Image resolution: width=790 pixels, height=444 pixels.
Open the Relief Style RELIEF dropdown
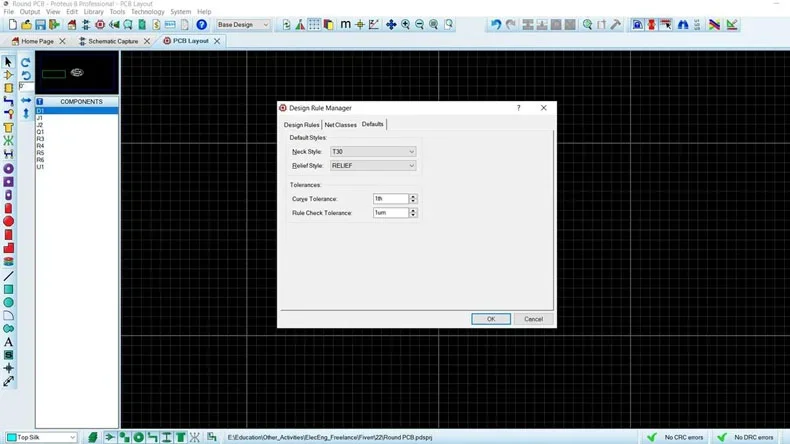tap(373, 166)
